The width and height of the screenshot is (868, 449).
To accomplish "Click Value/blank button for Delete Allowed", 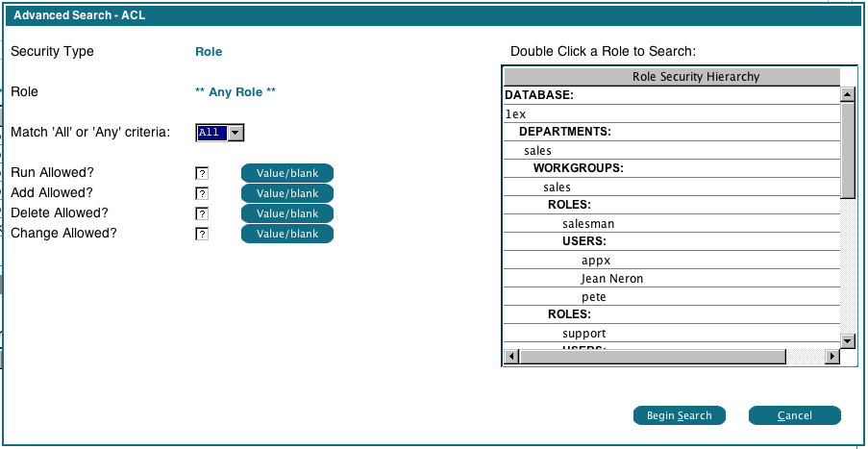I will click(x=287, y=213).
